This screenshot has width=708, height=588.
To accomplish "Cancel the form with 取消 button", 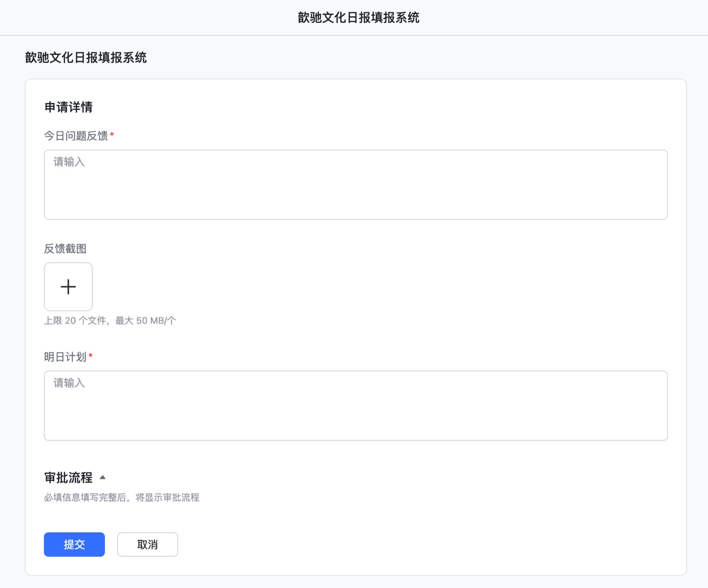I will tap(147, 544).
